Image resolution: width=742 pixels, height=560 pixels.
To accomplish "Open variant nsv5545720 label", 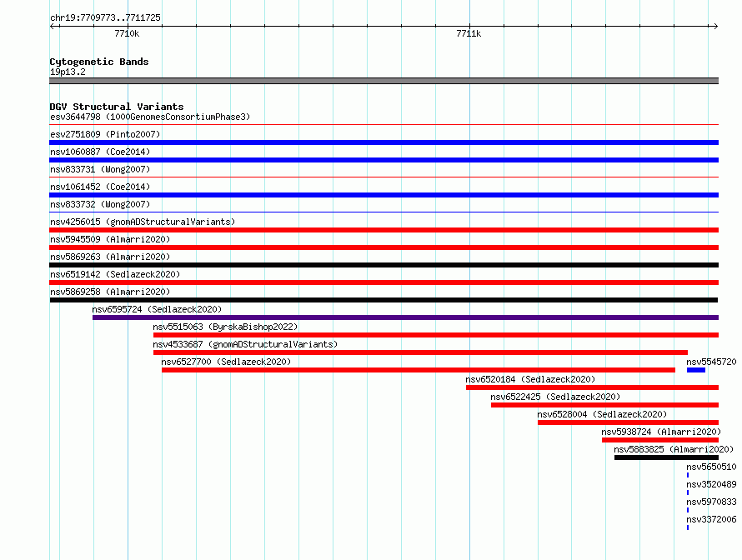I will (x=711, y=362).
